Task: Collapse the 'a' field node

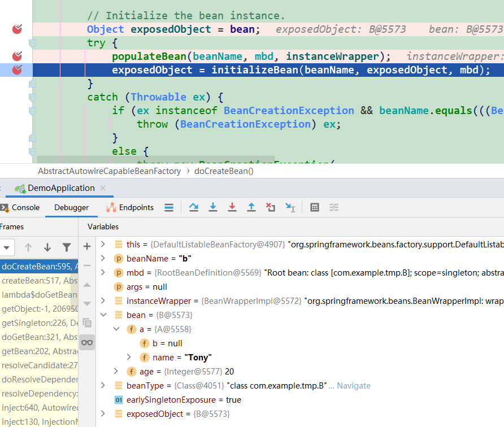Action: pos(116,329)
